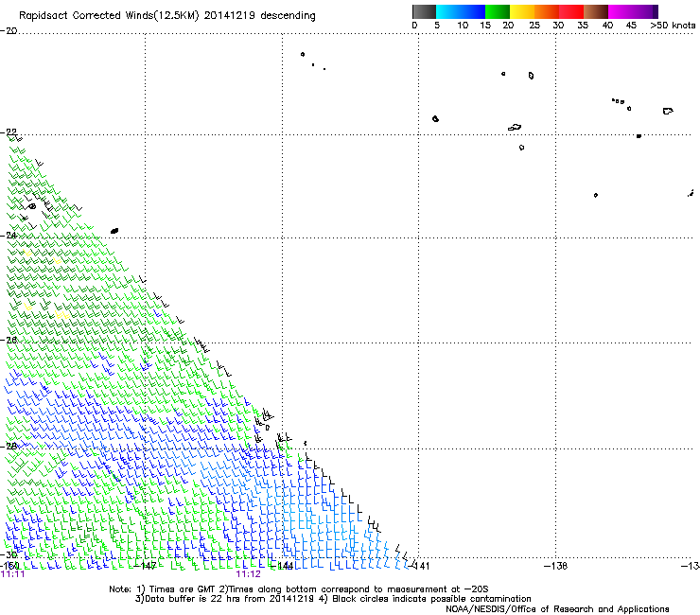Click the '-141' longitude label
The width and height of the screenshot is (700, 615).
coord(419,566)
